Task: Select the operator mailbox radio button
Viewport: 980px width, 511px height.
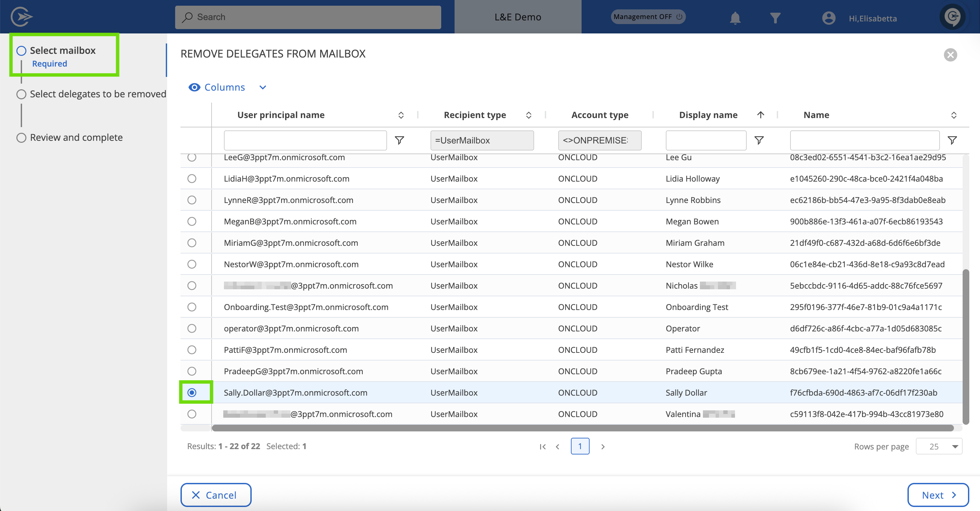Action: pos(192,328)
